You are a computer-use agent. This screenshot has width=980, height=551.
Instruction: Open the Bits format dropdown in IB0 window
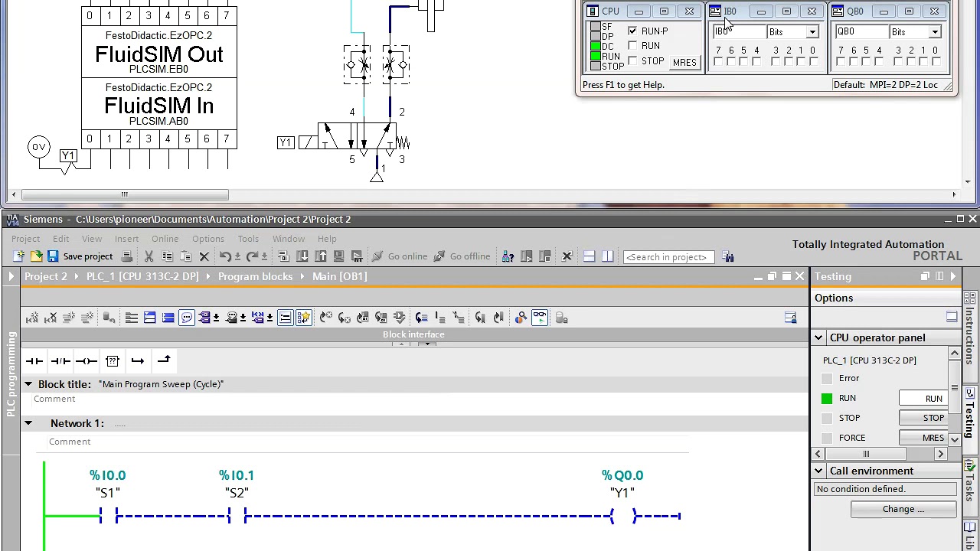(812, 32)
